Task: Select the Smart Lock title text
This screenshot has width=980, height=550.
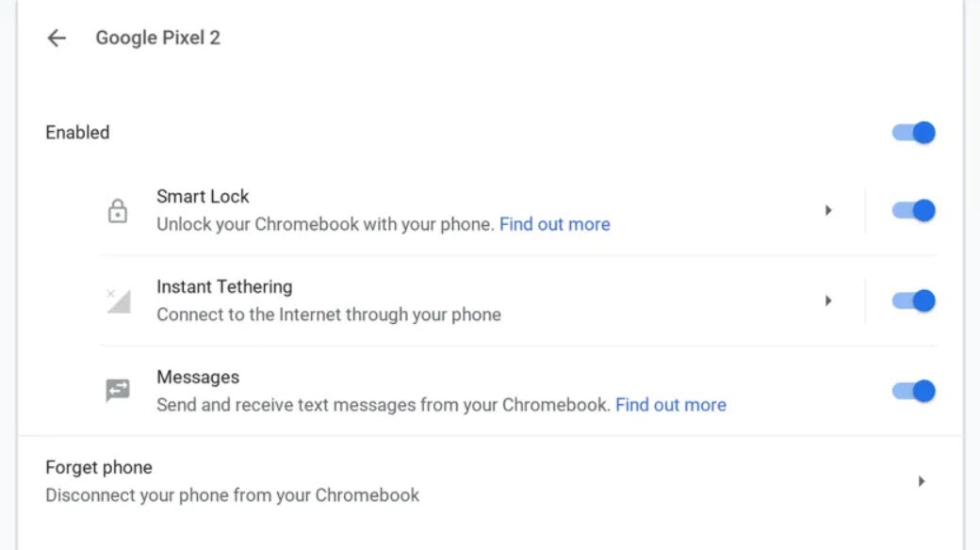Action: click(x=203, y=197)
